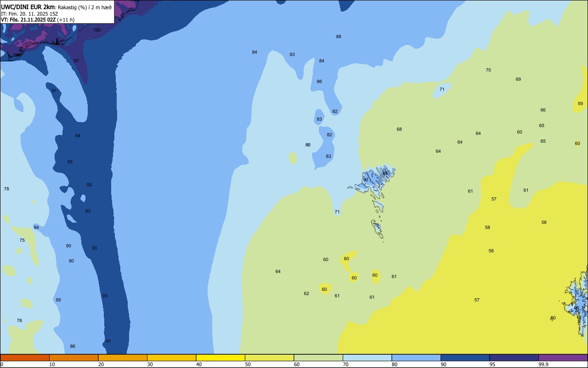Click the 'VT: Fös. 21.11.2025 02Z' line
Image resolution: width=588 pixels, height=368 pixels.
point(28,20)
